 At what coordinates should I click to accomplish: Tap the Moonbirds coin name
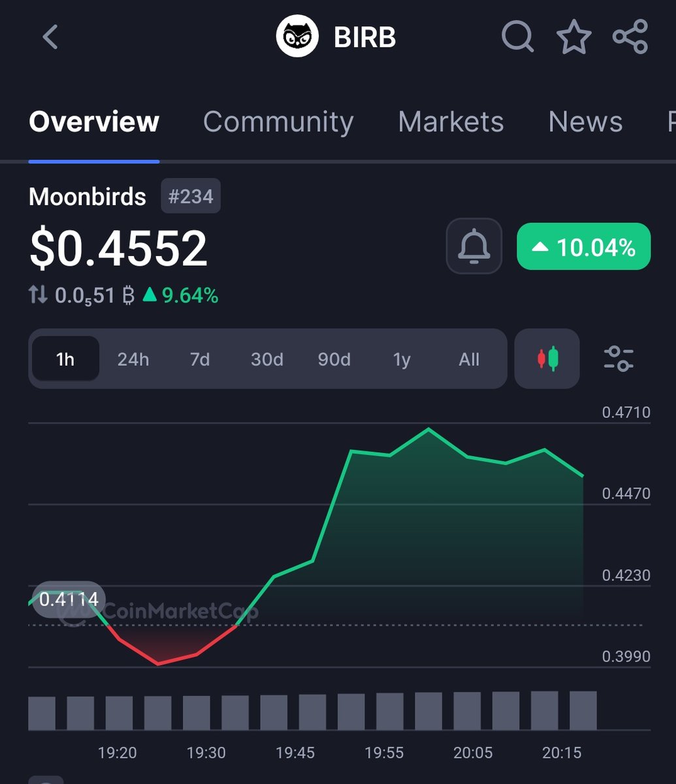pyautogui.click(x=88, y=197)
